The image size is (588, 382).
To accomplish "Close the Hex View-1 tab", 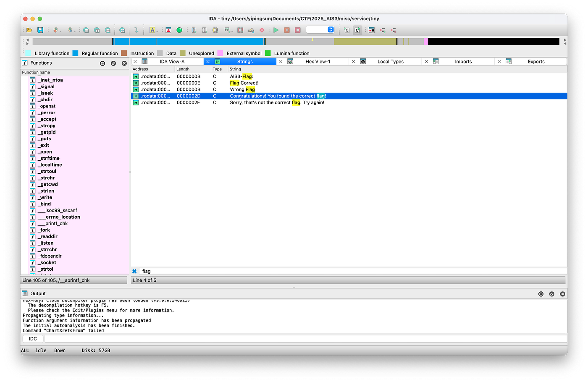I will tap(281, 62).
